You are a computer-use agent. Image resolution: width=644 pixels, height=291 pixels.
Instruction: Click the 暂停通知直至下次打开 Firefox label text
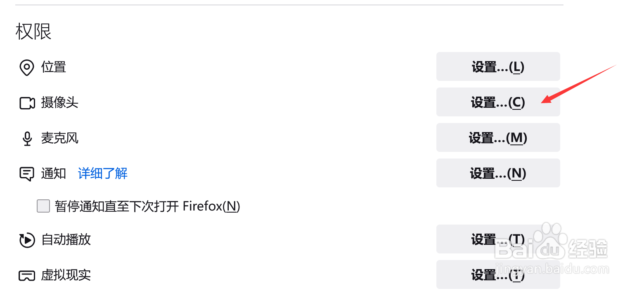click(147, 206)
